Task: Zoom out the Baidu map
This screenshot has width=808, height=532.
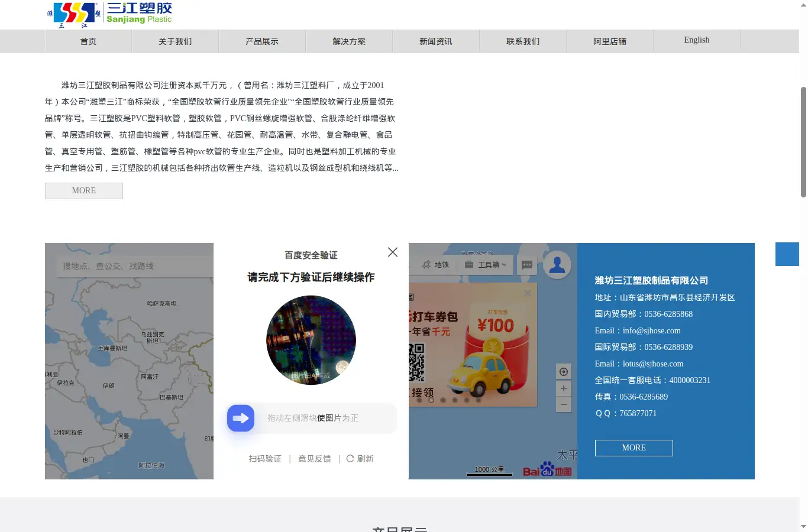Action: coord(564,404)
